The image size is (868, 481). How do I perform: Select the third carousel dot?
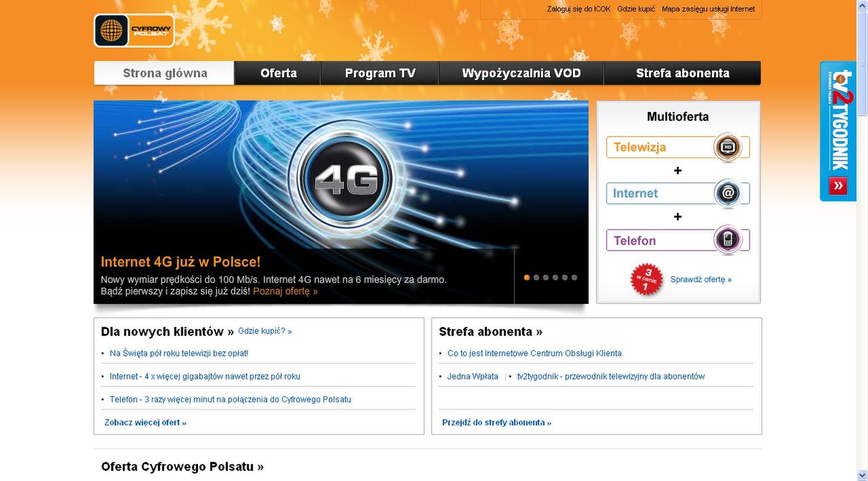pyautogui.click(x=546, y=277)
